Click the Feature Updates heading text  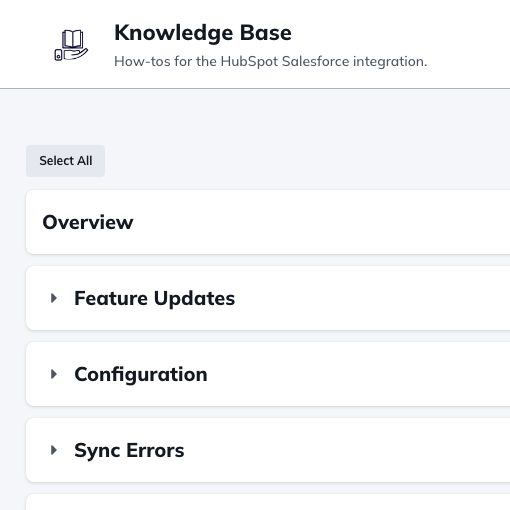tap(155, 298)
